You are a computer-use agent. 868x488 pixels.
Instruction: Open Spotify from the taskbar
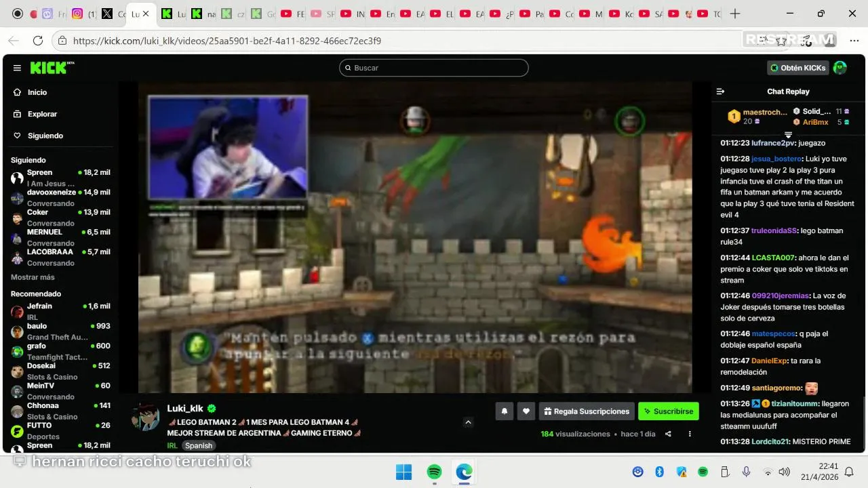click(x=434, y=472)
